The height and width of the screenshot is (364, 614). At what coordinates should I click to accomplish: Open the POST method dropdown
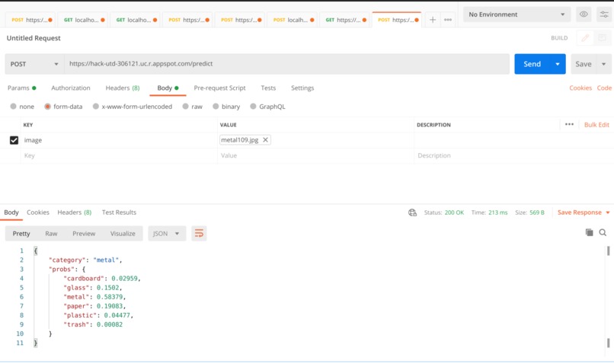coord(34,64)
